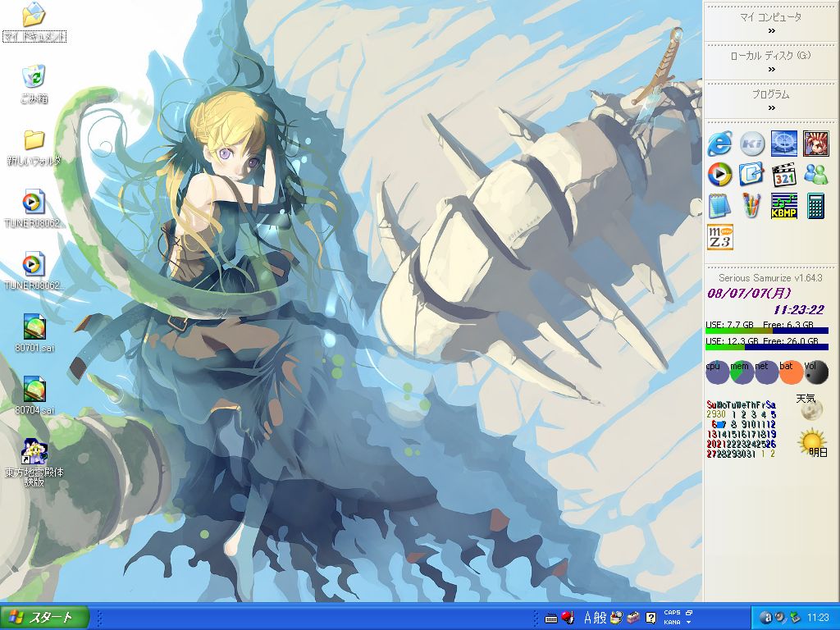Screen dimensions: 840x630
Task: Click the red IME pen icon in the language bar
Action: click(568, 618)
